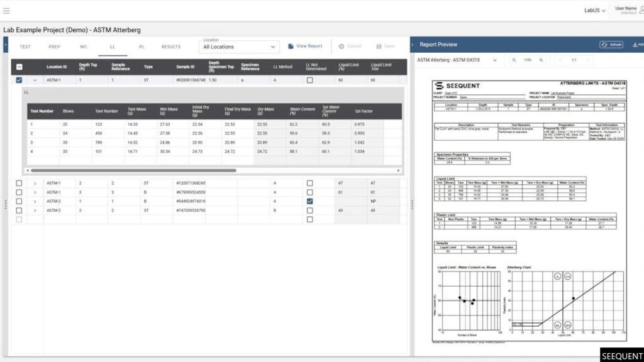Viewport: 644px width, 362px height.
Task: Toggle LL Not Determined for sample #679099524559
Action: click(x=309, y=192)
